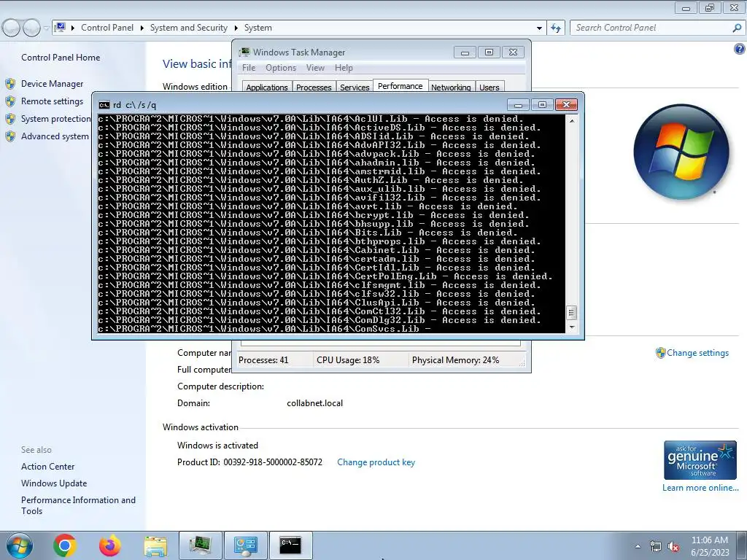Open Action Center under See also
This screenshot has height=560, width=747.
pyautogui.click(x=47, y=467)
